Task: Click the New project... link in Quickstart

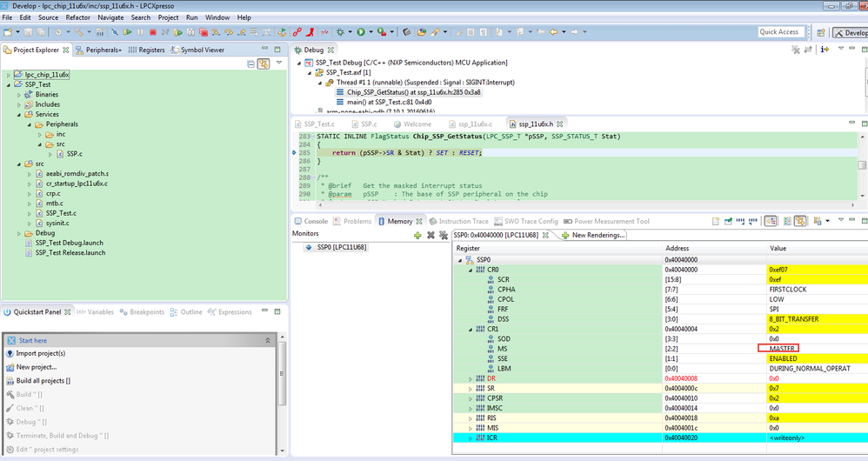Action: coord(37,367)
